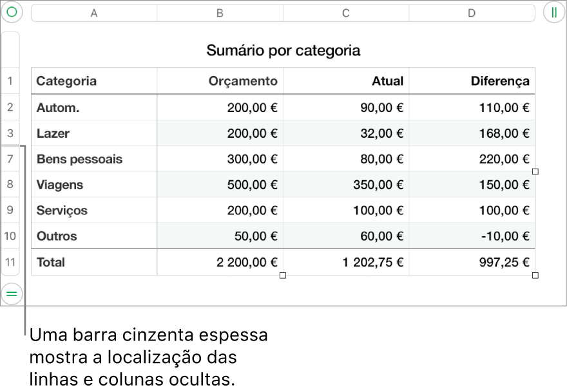
Task: Click the right-side table resize handle
Action: pos(535,172)
